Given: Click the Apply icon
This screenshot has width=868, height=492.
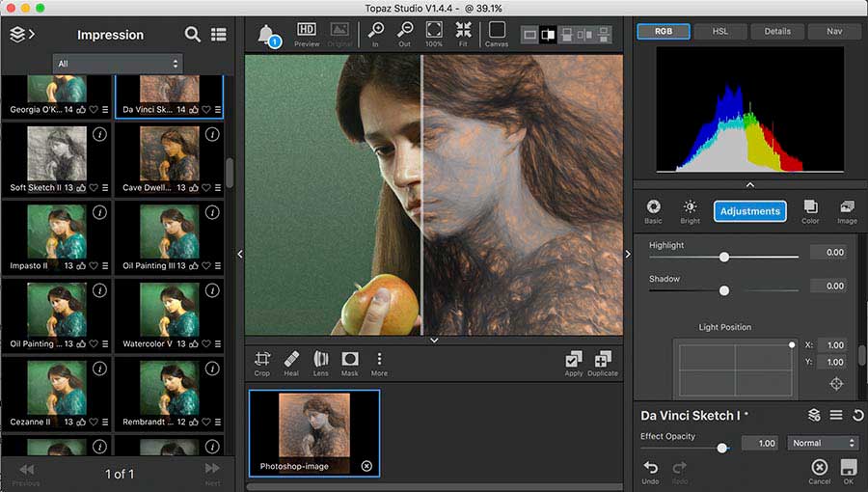Looking at the screenshot, I should point(574,360).
